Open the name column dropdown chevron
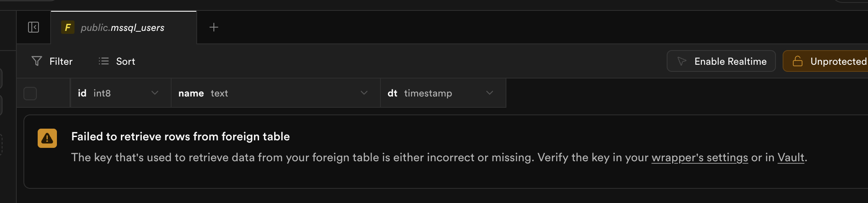Viewport: 868px width, 203px height. pyautogui.click(x=364, y=93)
